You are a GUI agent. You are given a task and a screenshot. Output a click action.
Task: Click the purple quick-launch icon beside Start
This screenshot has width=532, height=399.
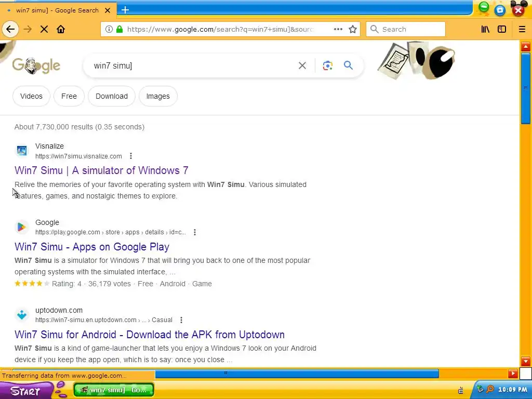pos(61,389)
